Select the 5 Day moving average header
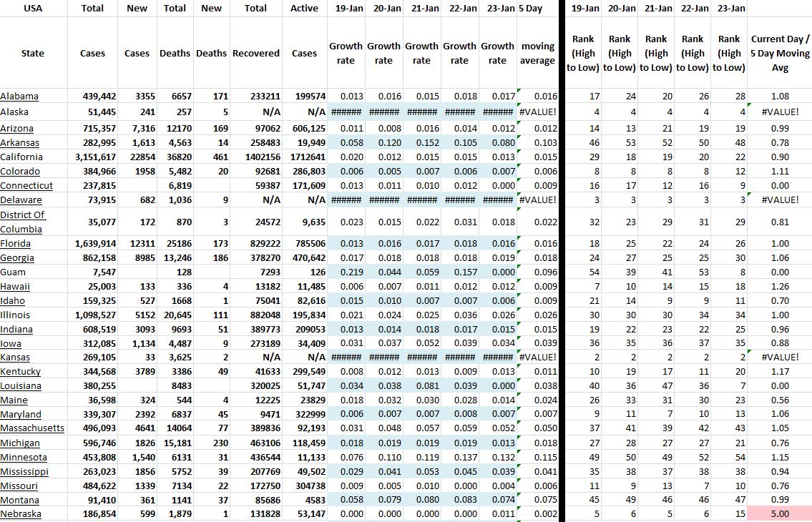 coord(537,54)
